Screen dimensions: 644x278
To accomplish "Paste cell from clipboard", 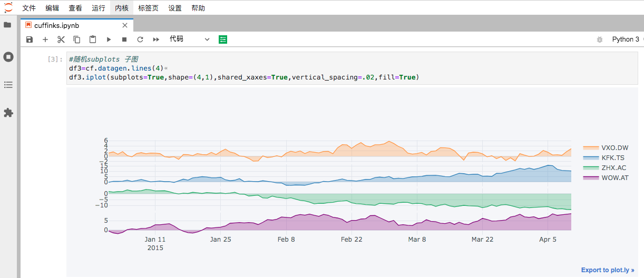I will click(93, 39).
